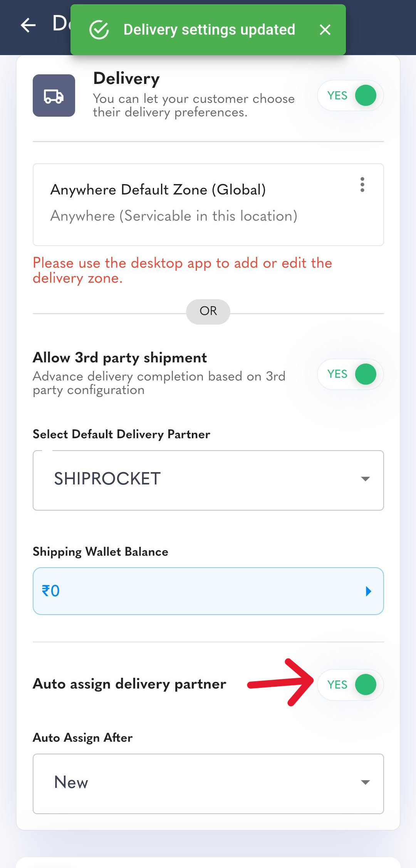416x868 pixels.
Task: Click the Anywhere (Servicable in this location) text
Action: [174, 216]
